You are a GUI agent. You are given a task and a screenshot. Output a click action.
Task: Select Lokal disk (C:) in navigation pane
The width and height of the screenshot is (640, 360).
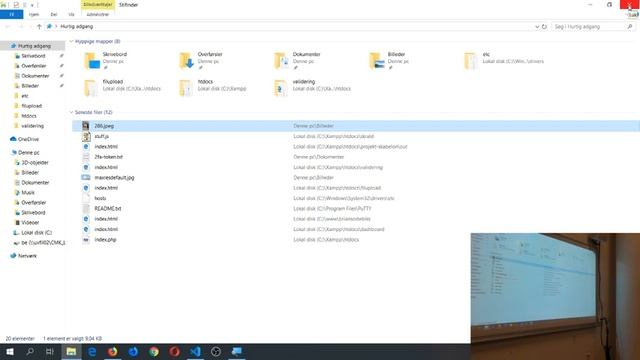(36, 233)
